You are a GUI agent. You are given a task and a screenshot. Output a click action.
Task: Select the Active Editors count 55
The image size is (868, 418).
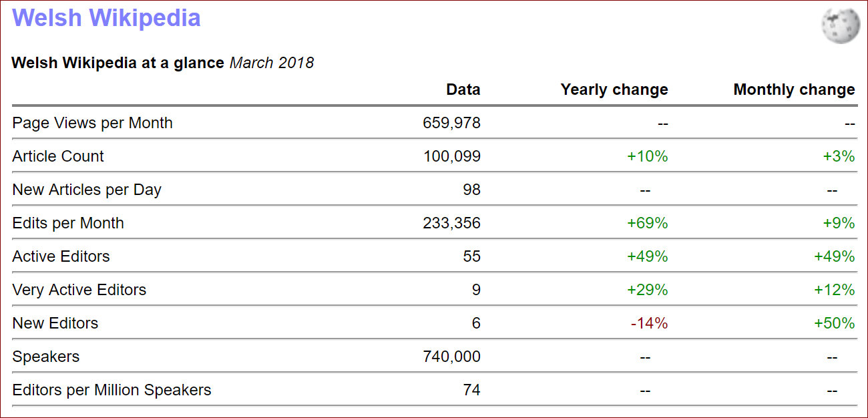click(472, 256)
